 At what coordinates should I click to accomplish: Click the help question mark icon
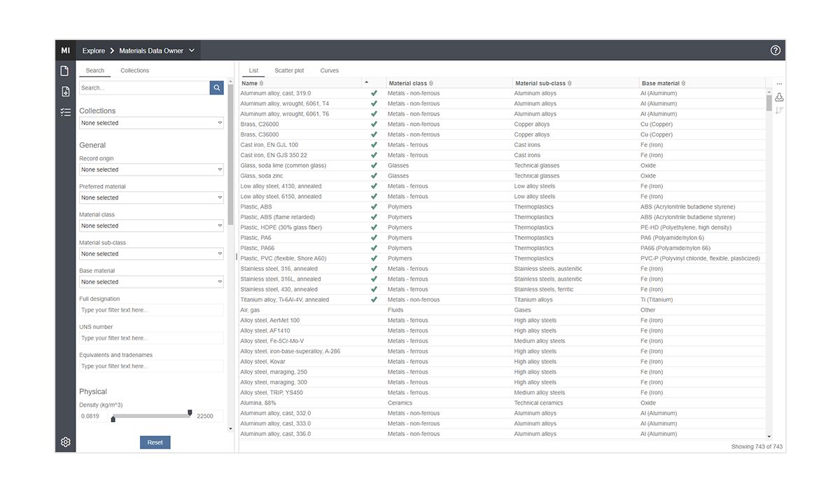tap(775, 50)
